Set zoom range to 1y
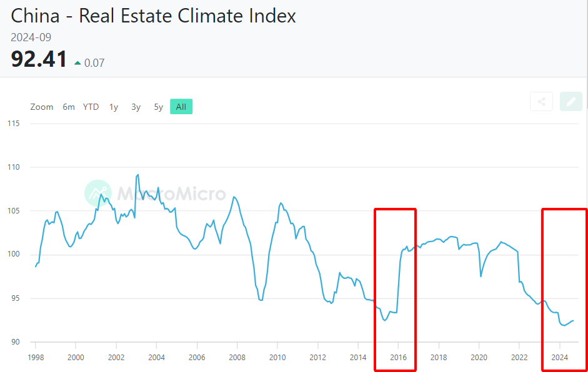The height and width of the screenshot is (372, 588). click(114, 107)
